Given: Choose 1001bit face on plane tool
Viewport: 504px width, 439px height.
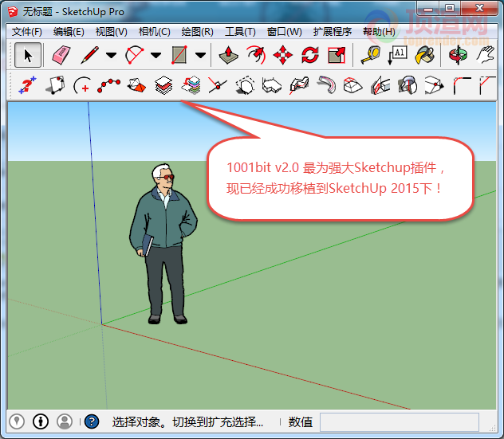Looking at the screenshot, I should coord(245,85).
